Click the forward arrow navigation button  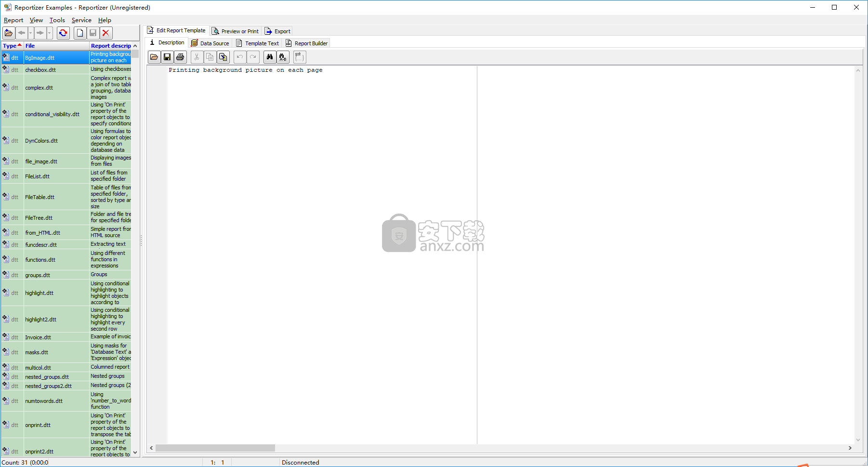click(x=40, y=33)
